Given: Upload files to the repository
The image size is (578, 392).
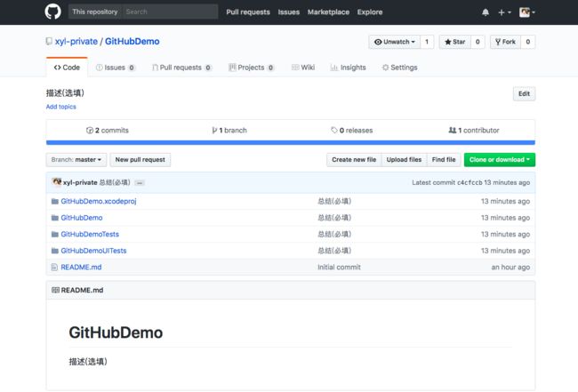Looking at the screenshot, I should coord(404,159).
